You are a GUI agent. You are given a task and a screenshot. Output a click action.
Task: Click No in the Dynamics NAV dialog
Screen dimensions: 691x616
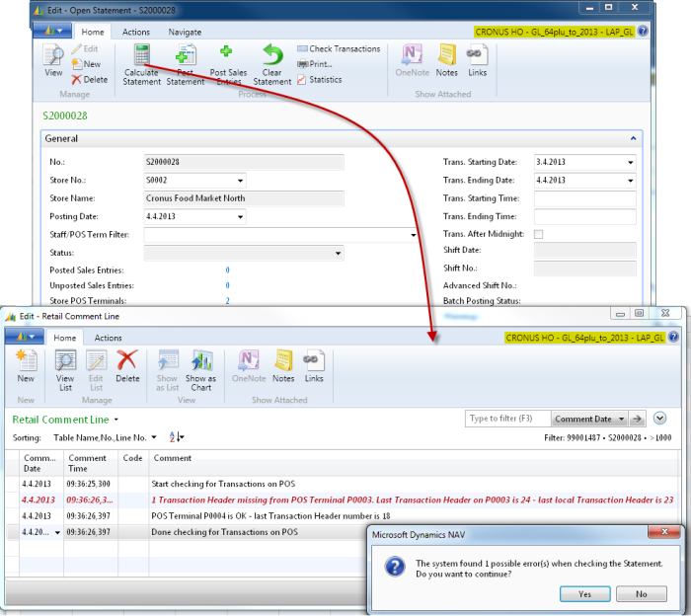coord(642,594)
